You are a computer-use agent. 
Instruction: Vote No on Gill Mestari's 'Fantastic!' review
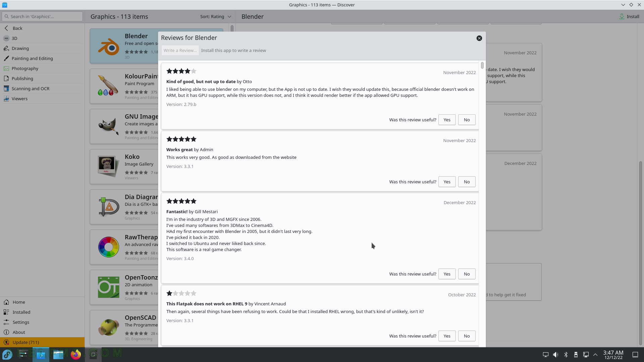[467, 274]
